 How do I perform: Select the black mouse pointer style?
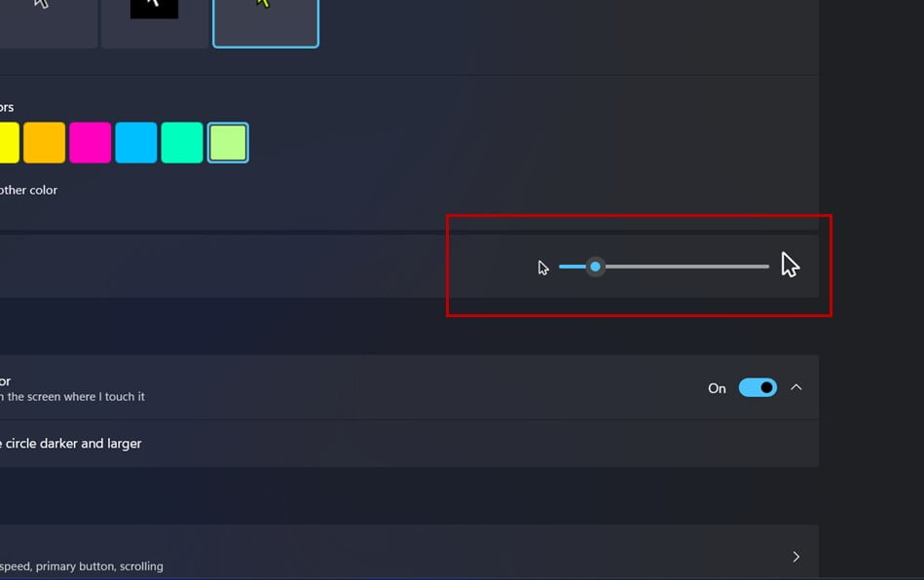point(154,23)
